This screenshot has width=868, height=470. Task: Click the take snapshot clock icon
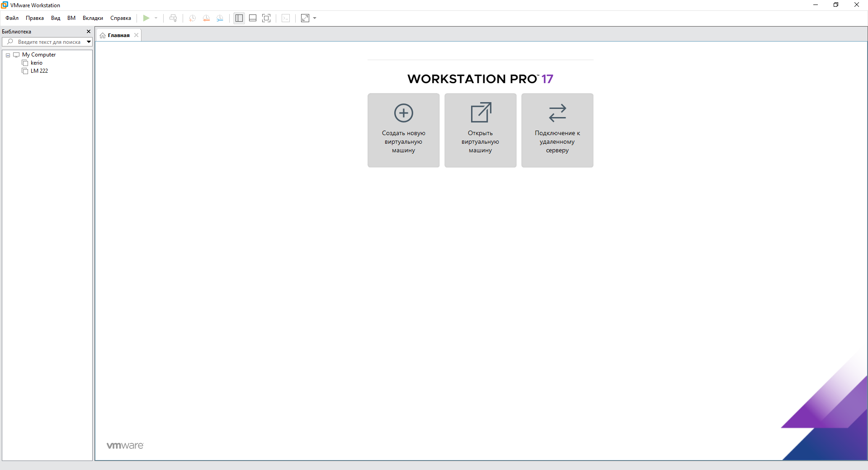pos(192,18)
